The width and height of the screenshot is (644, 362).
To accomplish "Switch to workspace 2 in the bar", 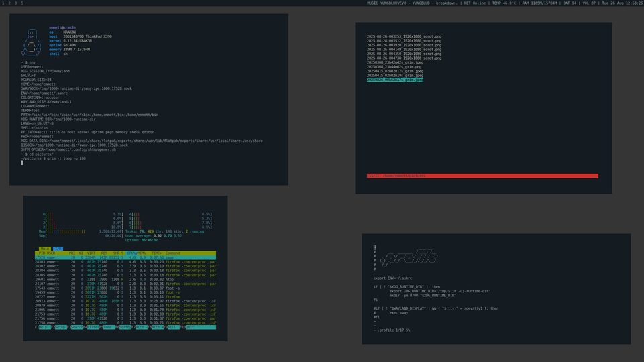I will (x=9, y=3).
